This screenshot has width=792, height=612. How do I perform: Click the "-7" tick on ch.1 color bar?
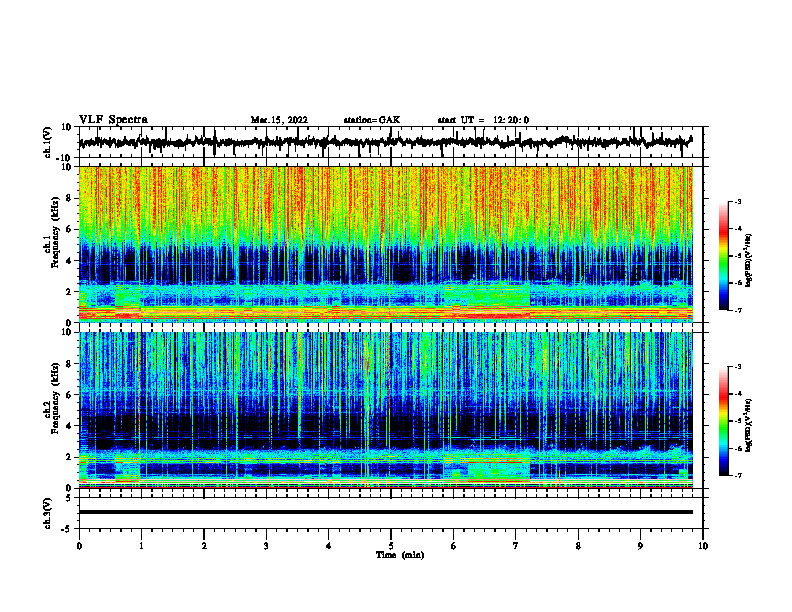tap(737, 310)
